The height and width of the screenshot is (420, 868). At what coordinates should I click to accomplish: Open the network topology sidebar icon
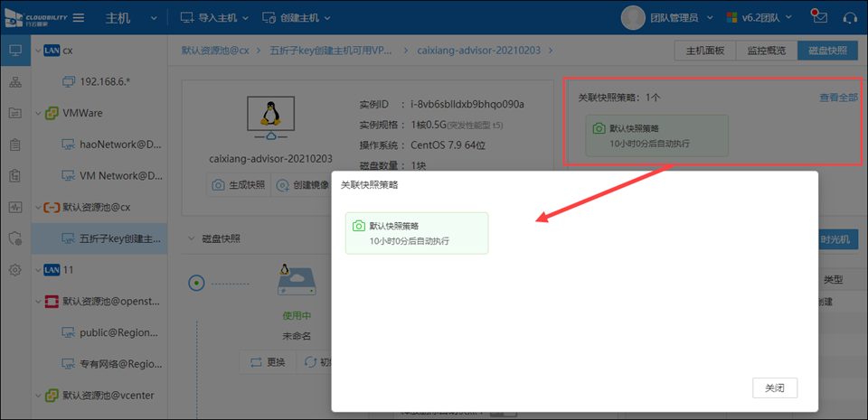15,82
